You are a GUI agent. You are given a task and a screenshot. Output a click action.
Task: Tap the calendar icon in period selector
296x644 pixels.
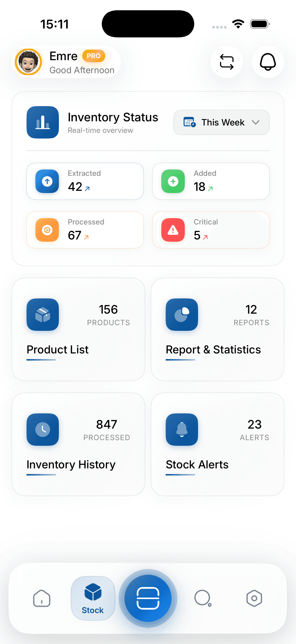click(189, 122)
